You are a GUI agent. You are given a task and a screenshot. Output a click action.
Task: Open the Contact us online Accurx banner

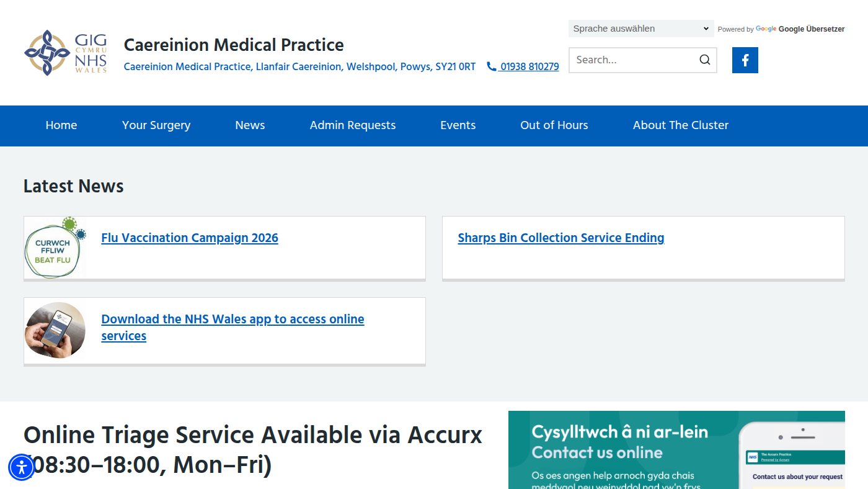point(676,450)
